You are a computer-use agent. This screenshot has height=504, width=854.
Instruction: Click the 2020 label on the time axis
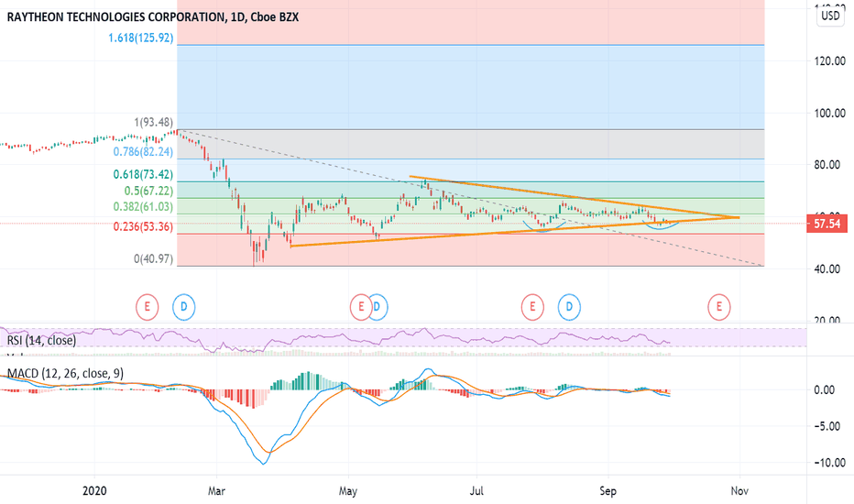click(94, 491)
